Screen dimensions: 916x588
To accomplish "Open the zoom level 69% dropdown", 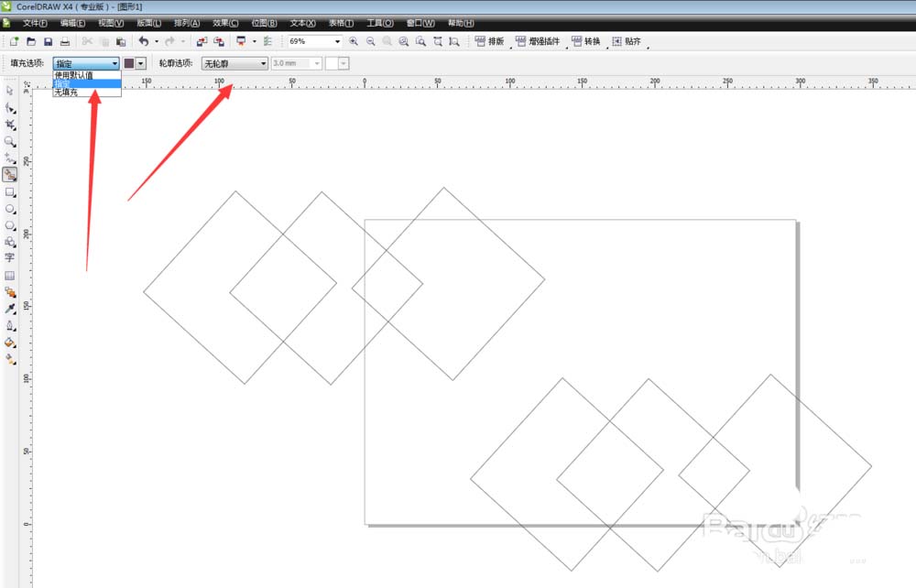I will click(338, 41).
